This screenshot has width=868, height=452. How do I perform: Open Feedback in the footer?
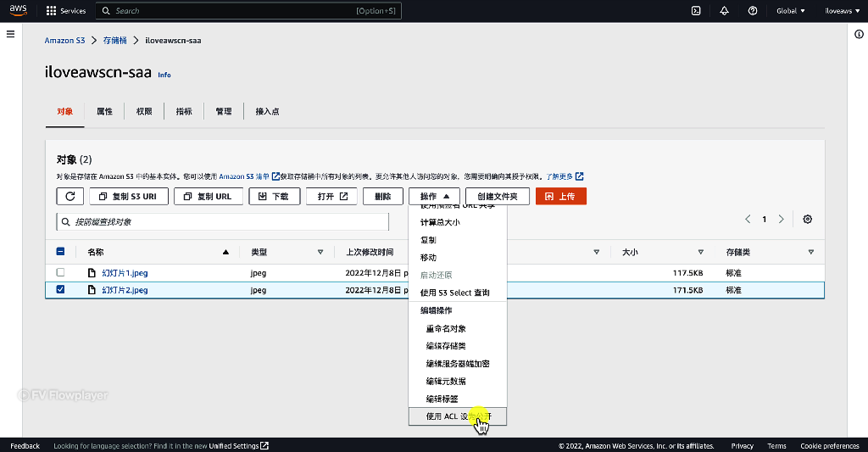[x=25, y=446]
